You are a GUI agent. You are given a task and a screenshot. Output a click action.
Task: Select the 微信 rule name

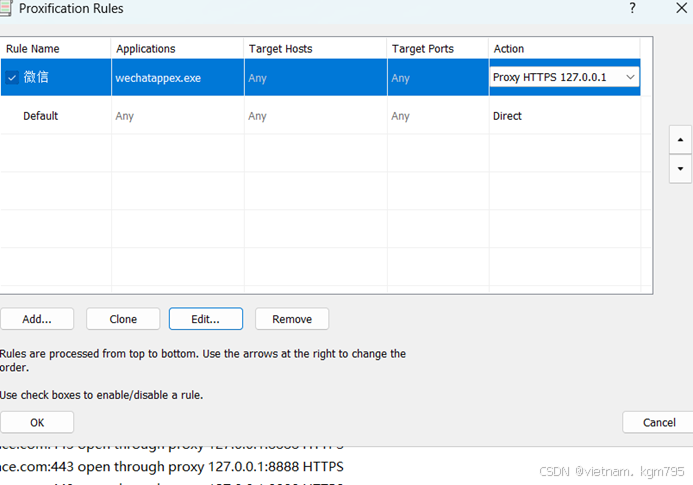click(x=36, y=77)
